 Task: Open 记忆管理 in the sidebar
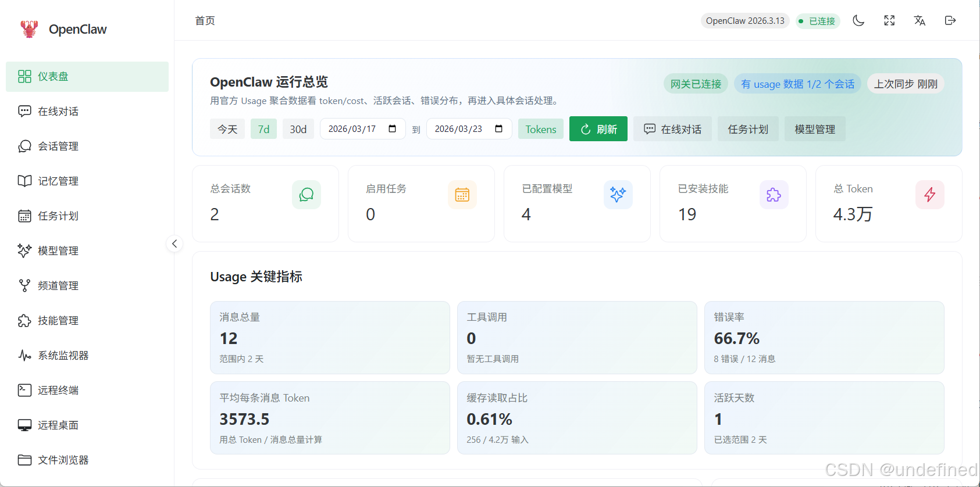pos(87,181)
